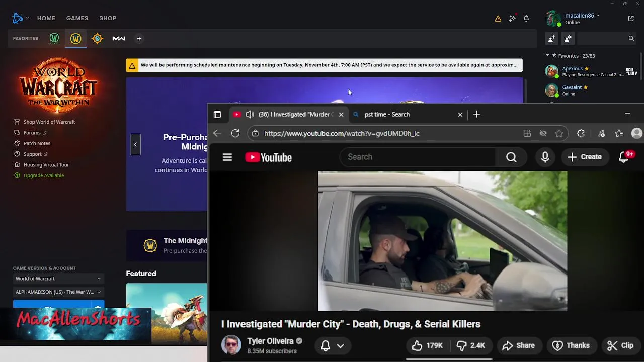Open Battle.net logo dropdown arrow
This screenshot has width=644, height=362.
tap(28, 18)
